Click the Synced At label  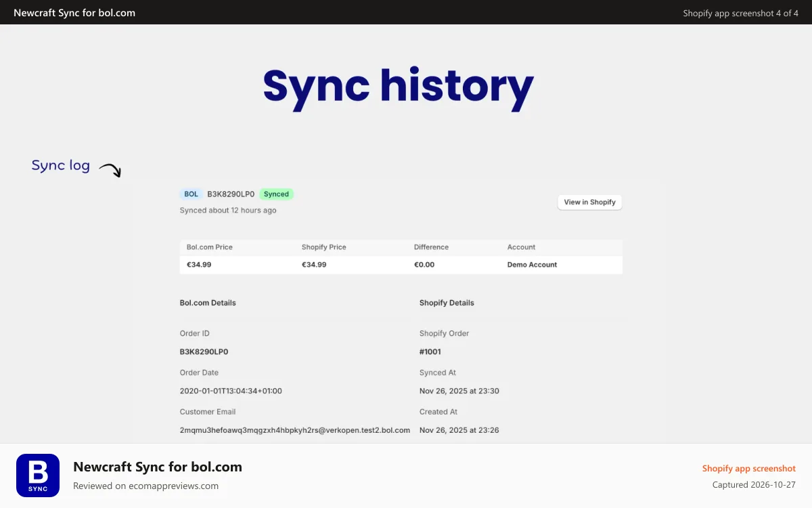[438, 373]
